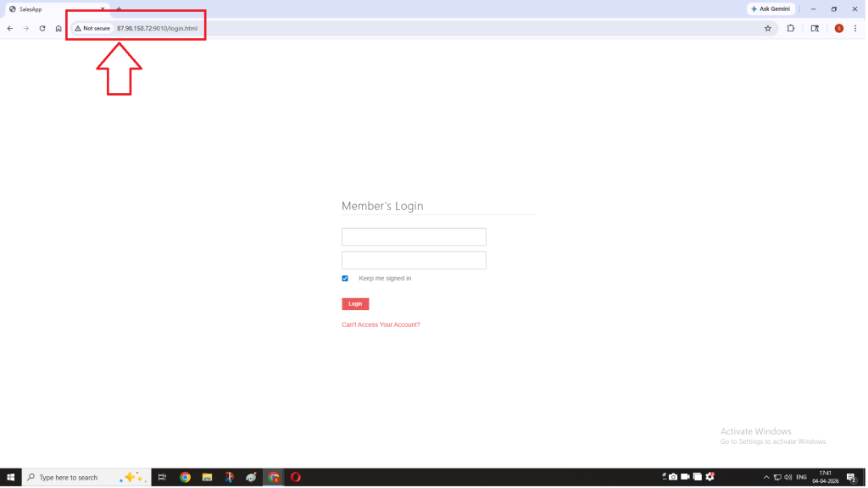The width and height of the screenshot is (868, 488).
Task: Open the Chrome profile avatar
Action: 839,28
